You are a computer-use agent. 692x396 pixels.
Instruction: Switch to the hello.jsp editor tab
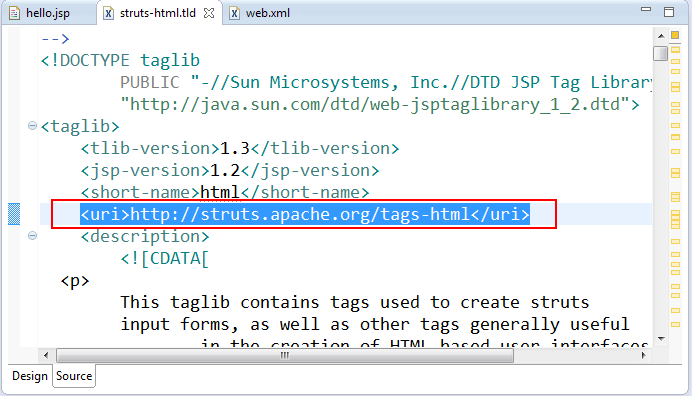48,13
